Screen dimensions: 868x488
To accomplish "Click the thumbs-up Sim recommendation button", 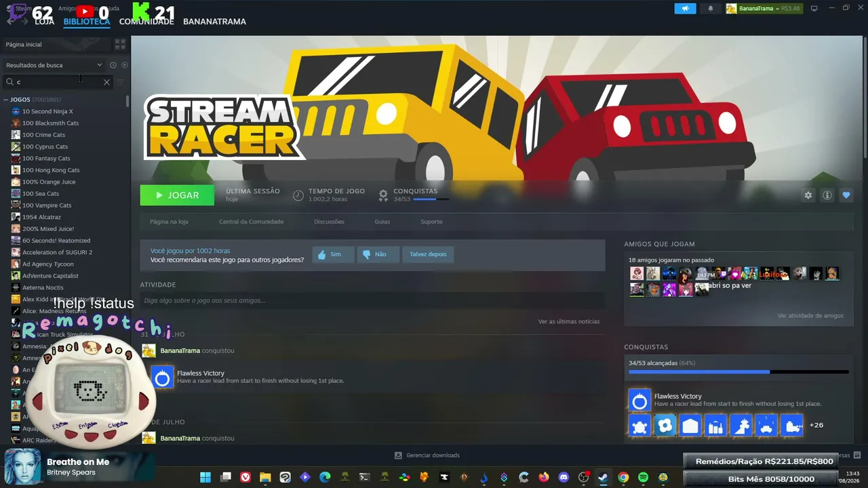I will 333,254.
